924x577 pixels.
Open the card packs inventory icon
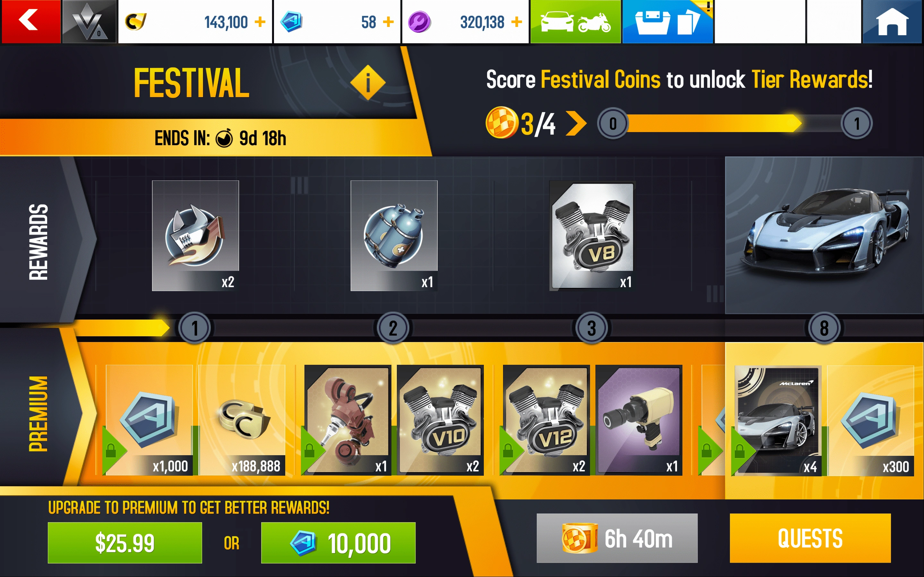tap(667, 21)
